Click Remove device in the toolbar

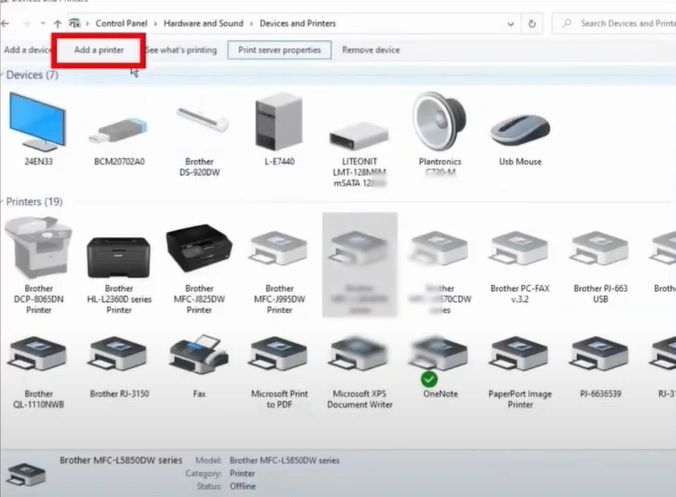(370, 50)
